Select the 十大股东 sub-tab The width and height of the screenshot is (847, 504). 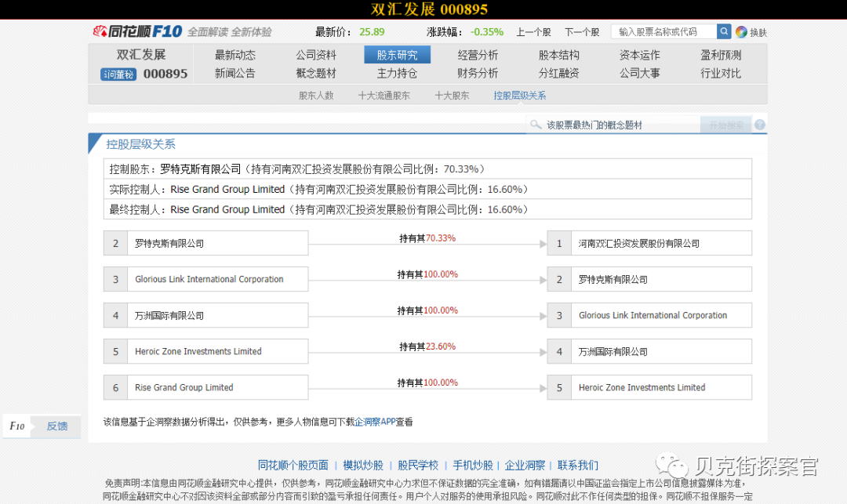(x=452, y=96)
